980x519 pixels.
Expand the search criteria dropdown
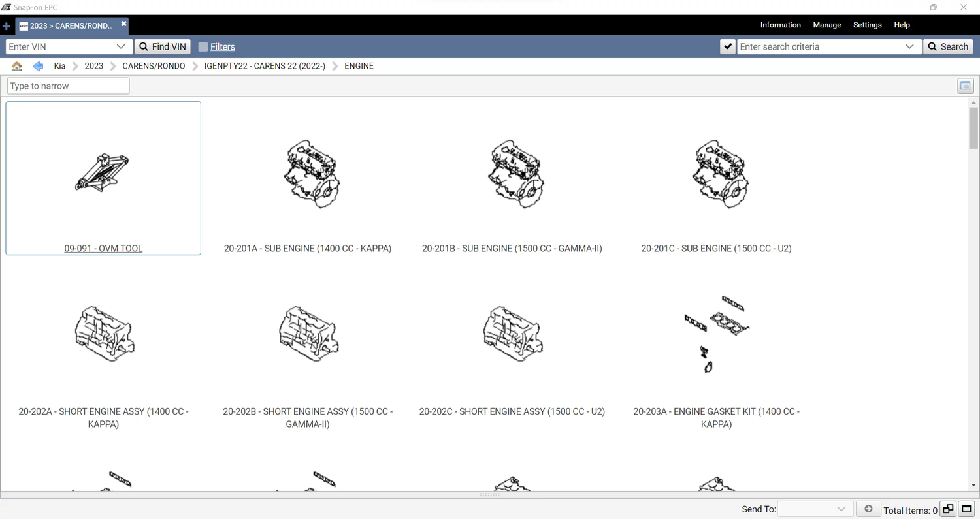(909, 47)
